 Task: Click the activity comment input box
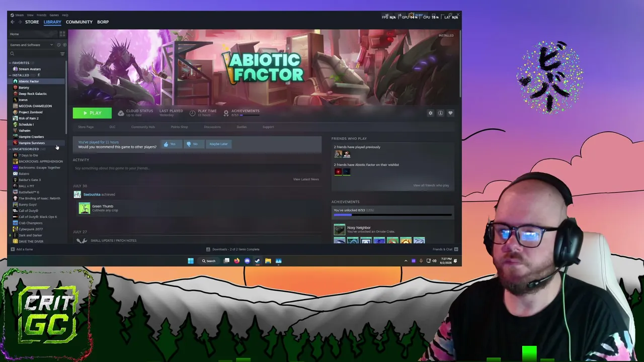(197, 168)
